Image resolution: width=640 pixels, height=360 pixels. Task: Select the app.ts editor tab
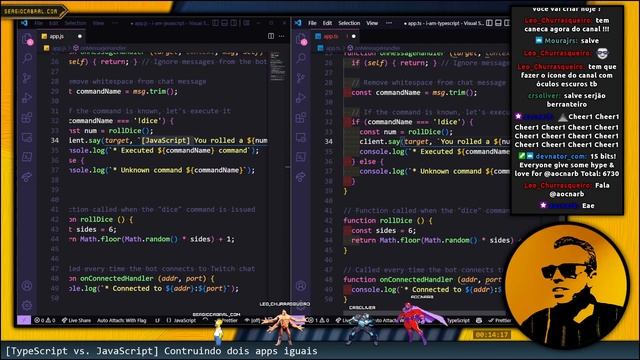coord(336,36)
